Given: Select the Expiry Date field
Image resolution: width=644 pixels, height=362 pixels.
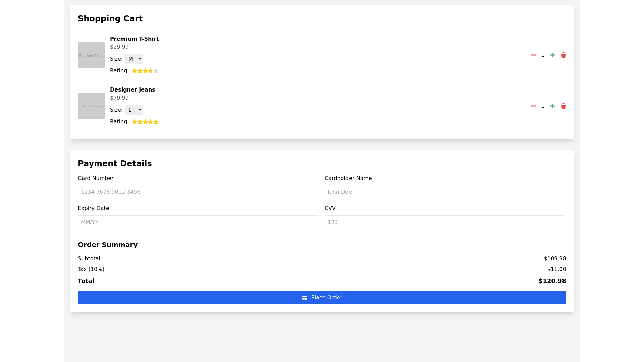Looking at the screenshot, I should tap(199, 222).
